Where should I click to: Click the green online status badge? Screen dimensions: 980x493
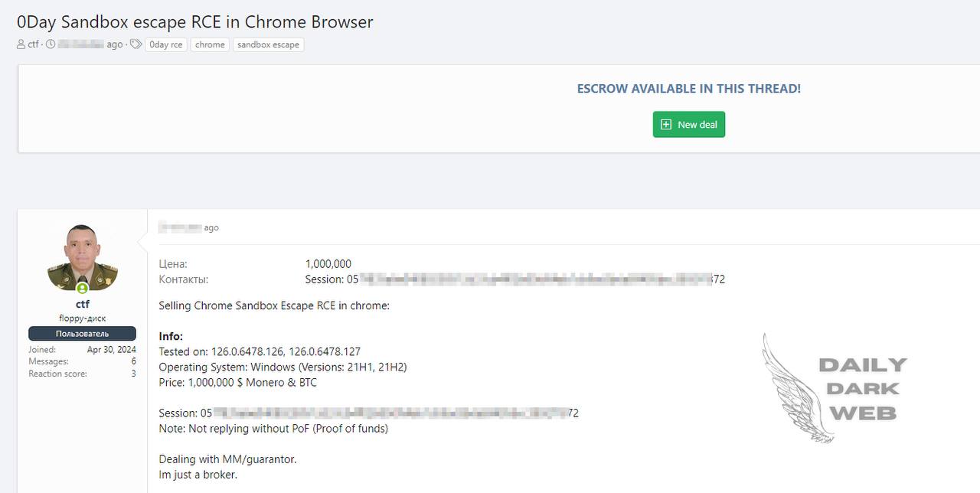click(x=82, y=288)
